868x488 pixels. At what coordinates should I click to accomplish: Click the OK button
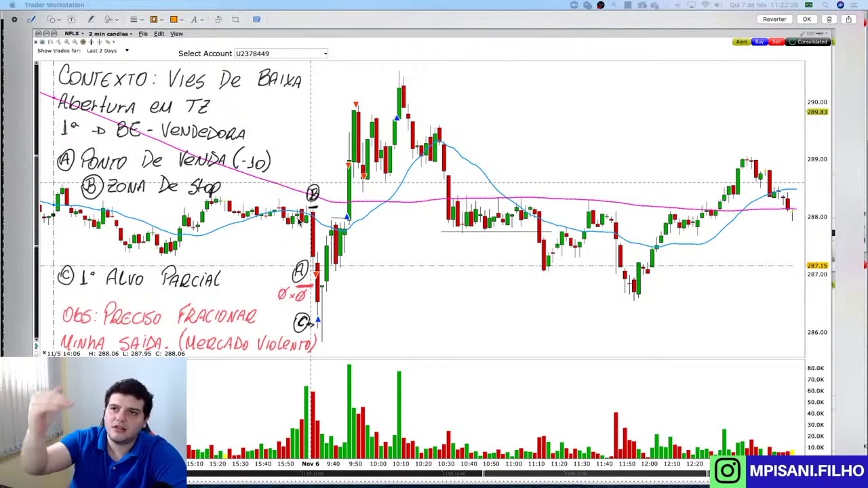[807, 20]
